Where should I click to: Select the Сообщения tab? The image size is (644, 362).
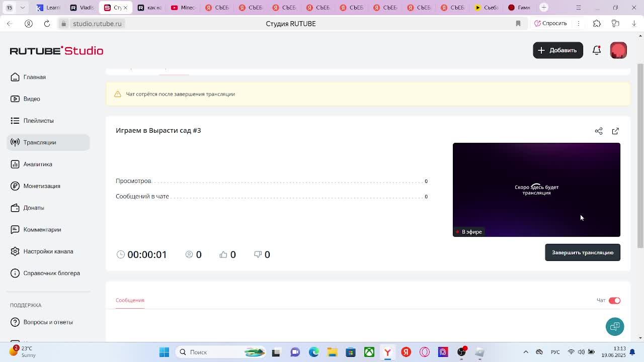130,300
